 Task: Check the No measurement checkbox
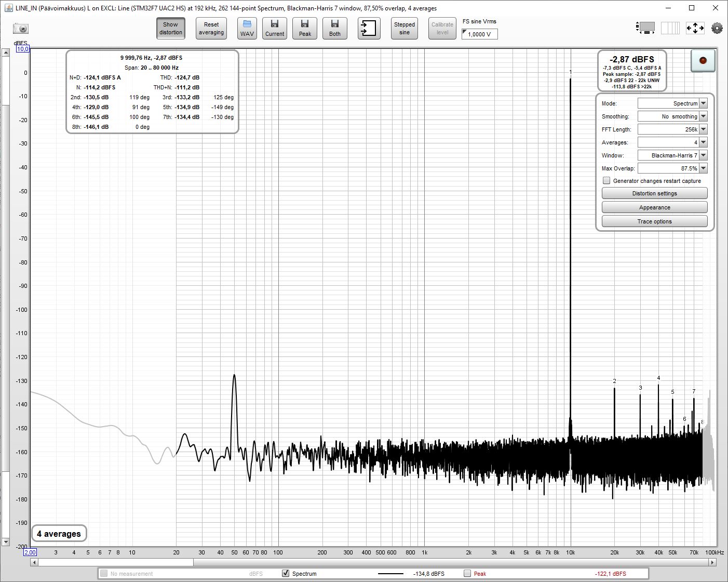point(104,574)
